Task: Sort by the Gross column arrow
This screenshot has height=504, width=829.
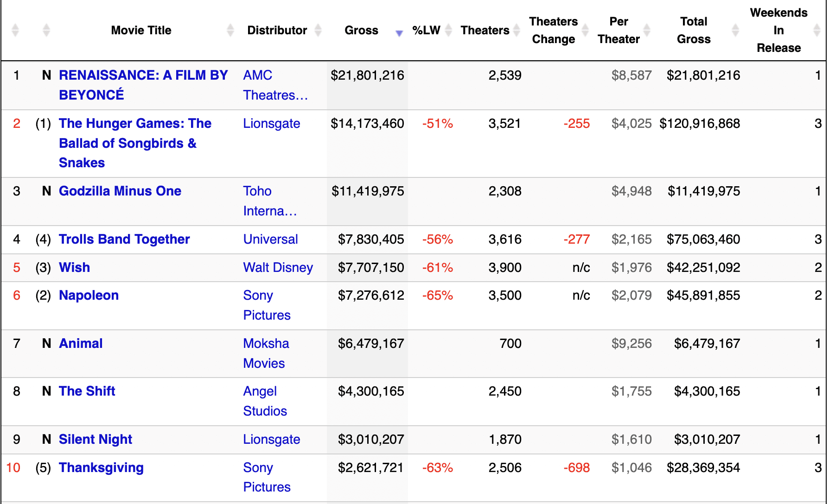Action: pos(399,33)
